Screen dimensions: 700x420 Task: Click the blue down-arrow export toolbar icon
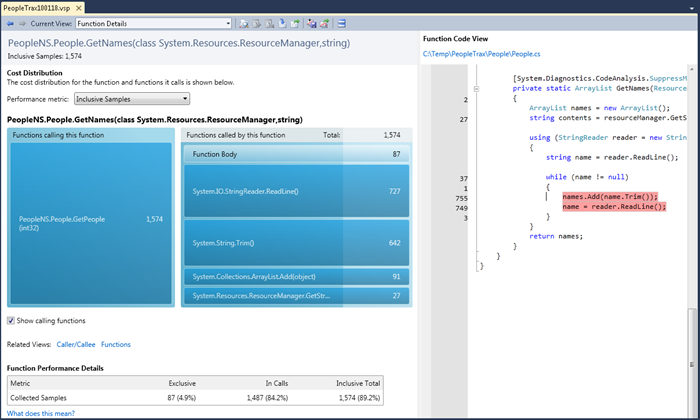pos(282,23)
